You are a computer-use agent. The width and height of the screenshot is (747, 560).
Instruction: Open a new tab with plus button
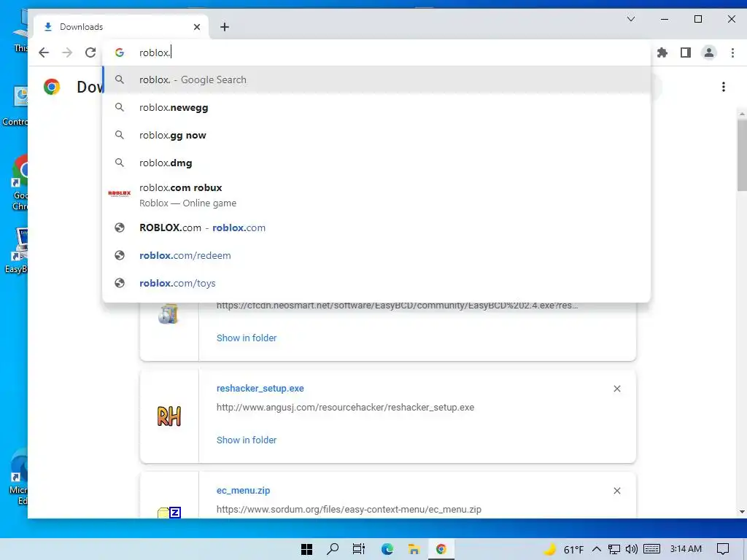tap(225, 27)
